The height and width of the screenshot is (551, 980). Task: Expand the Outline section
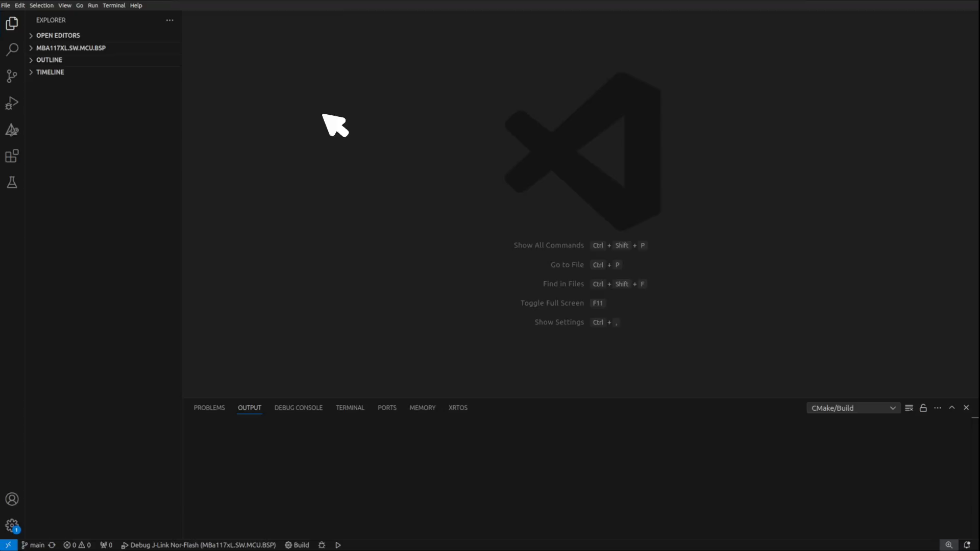[104, 60]
